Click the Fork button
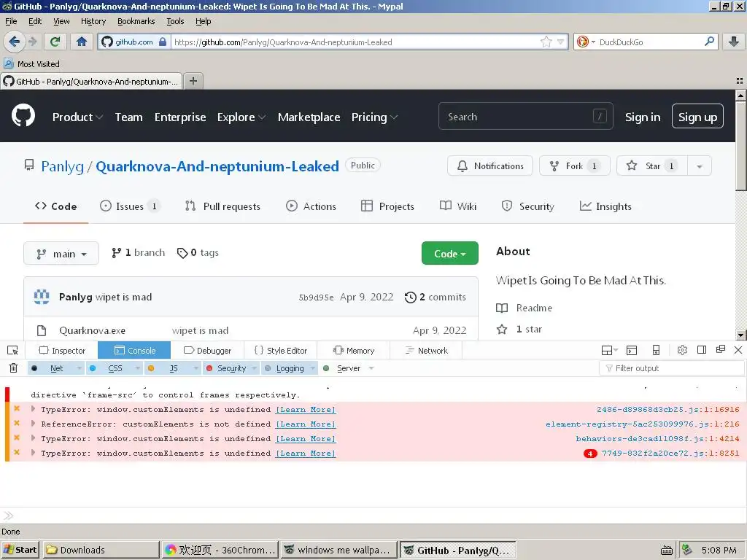The height and width of the screenshot is (560, 747). tap(575, 166)
